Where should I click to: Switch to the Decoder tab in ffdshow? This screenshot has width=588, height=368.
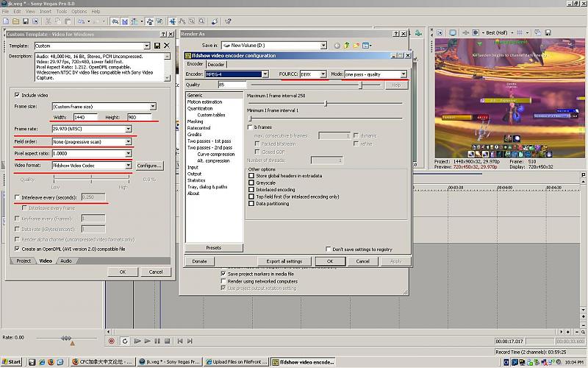216,65
